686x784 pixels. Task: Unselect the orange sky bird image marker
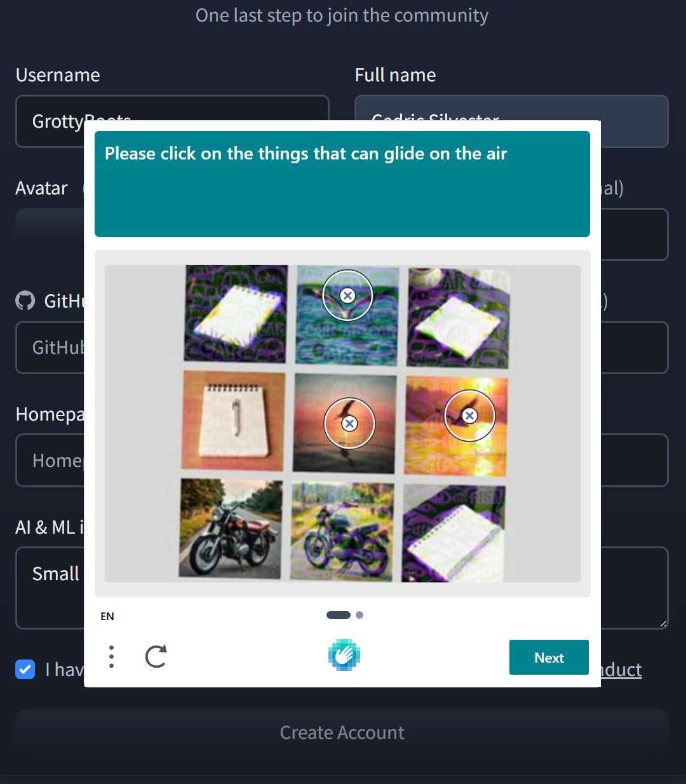click(x=469, y=416)
